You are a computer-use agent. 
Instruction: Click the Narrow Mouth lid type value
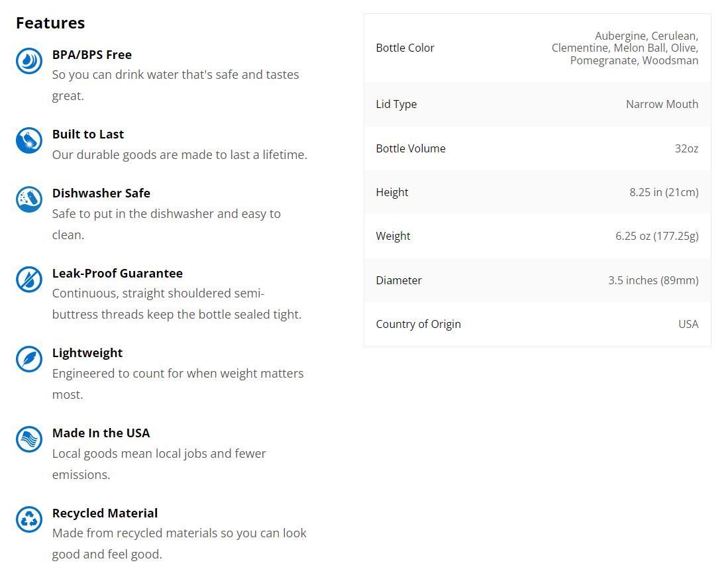(662, 104)
